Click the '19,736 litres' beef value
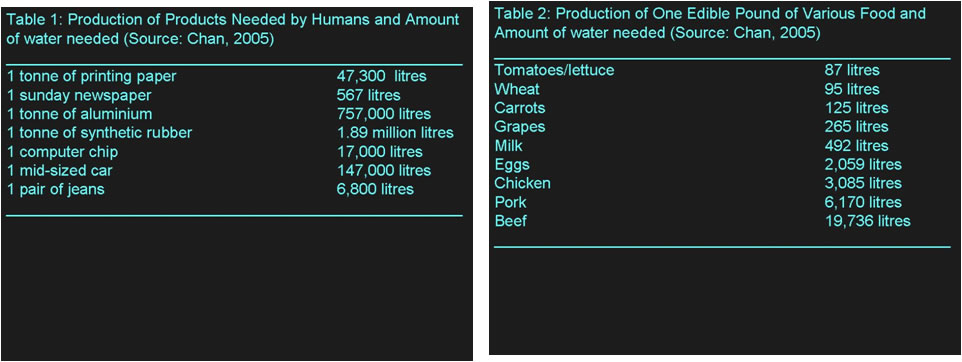962x362 pixels. pos(867,221)
